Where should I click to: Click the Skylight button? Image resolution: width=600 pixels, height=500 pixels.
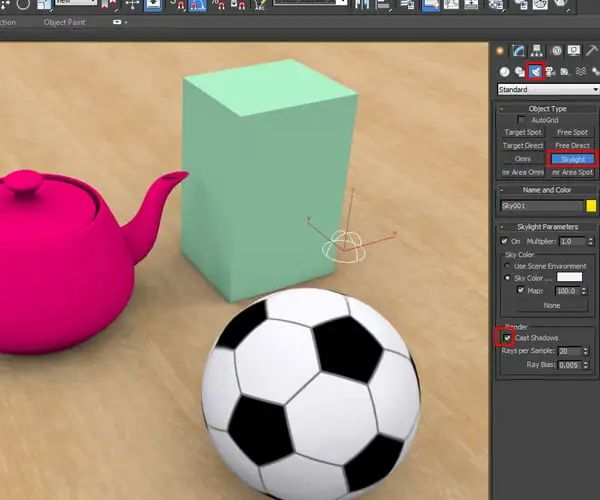coord(572,159)
